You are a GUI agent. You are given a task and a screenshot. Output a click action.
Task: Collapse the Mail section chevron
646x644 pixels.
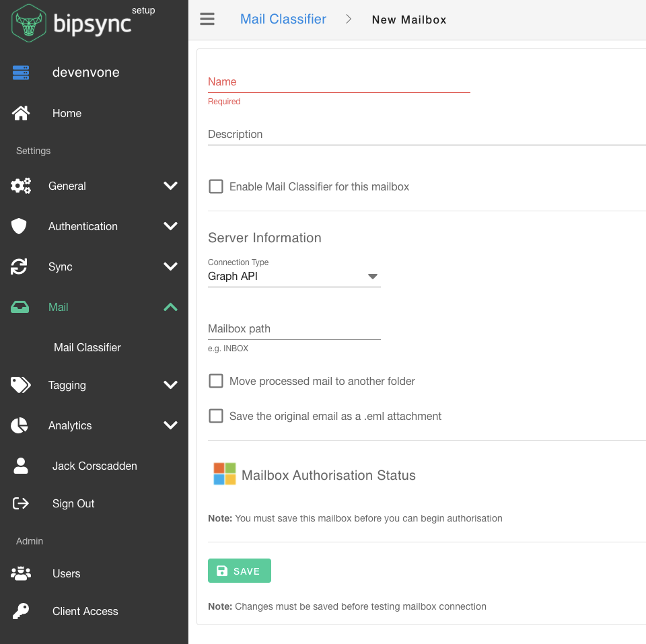171,307
